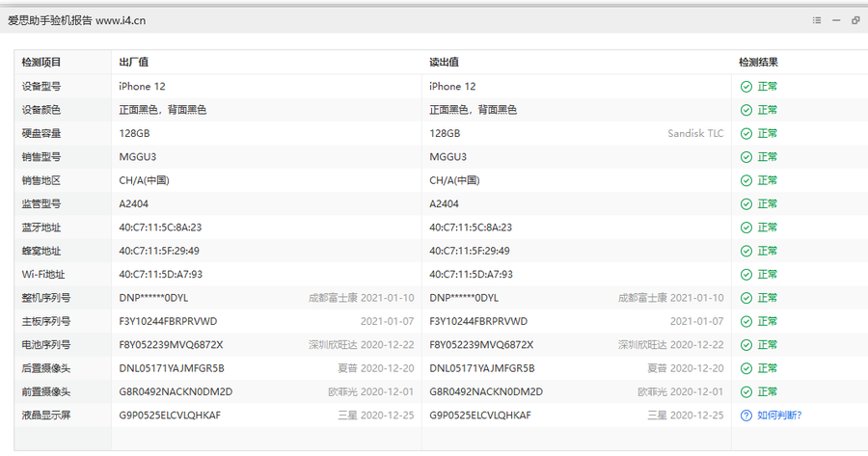Click the 检测结果 column header
The height and width of the screenshot is (456, 868).
(x=758, y=62)
